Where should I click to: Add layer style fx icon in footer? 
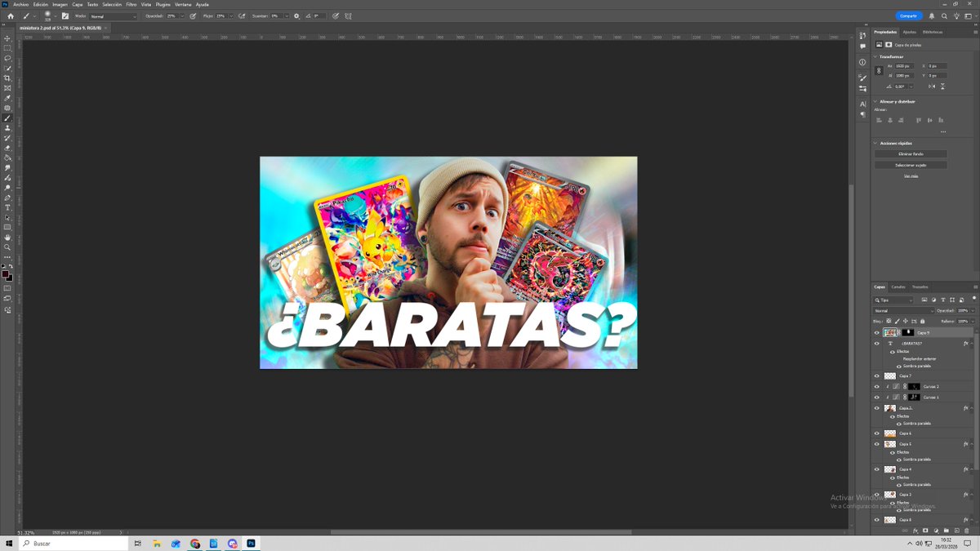point(915,531)
